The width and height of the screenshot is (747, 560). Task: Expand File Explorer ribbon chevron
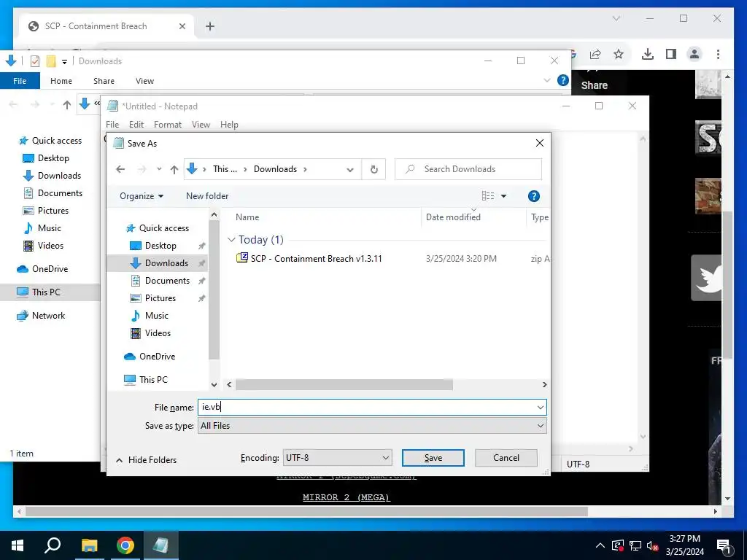(x=547, y=80)
